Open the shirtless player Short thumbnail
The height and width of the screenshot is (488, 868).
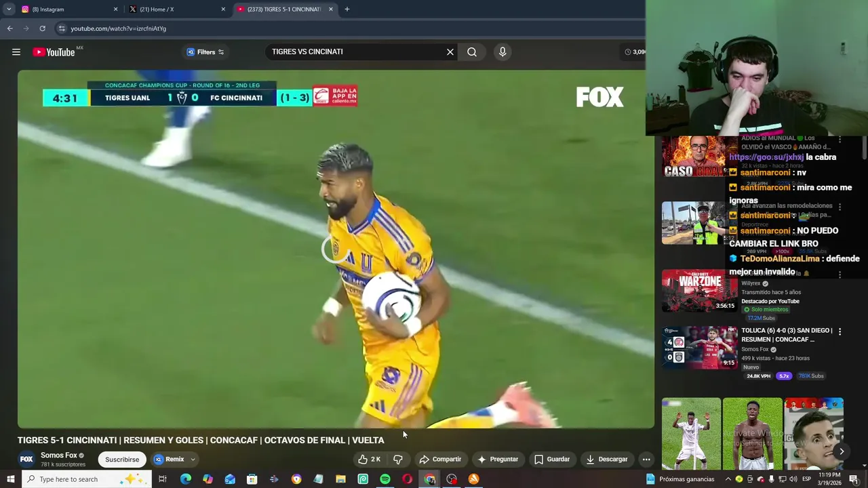point(752,434)
